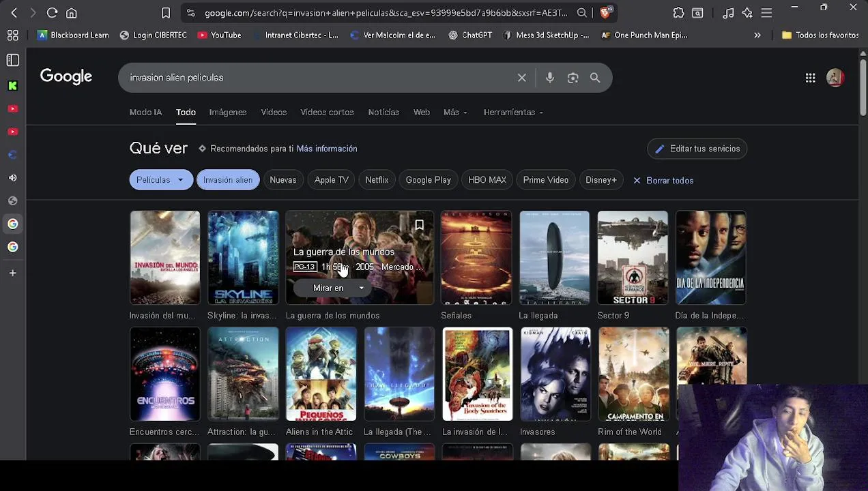Image resolution: width=868 pixels, height=491 pixels.
Task: Expand the Películas filter chip dropdown
Action: coord(160,180)
